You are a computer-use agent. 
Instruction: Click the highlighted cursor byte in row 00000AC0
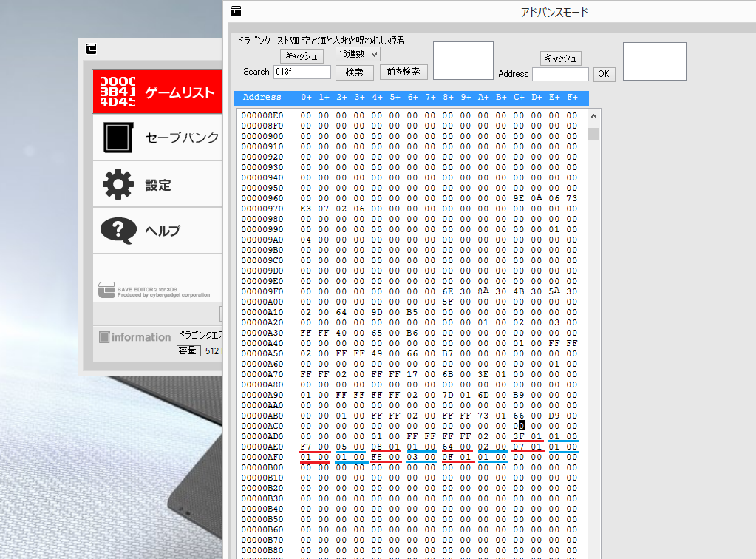(x=519, y=426)
